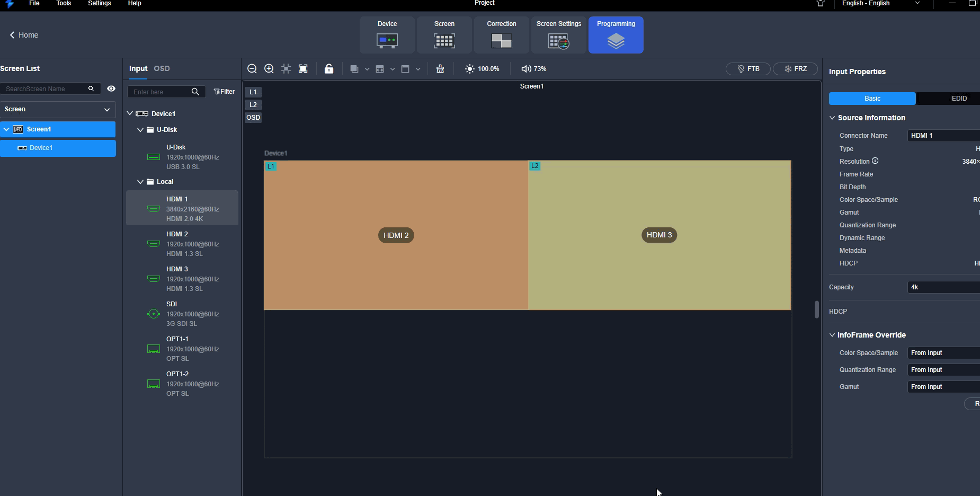Open the Screen dropdown in Screen List
This screenshot has width=980, height=496.
coord(58,109)
